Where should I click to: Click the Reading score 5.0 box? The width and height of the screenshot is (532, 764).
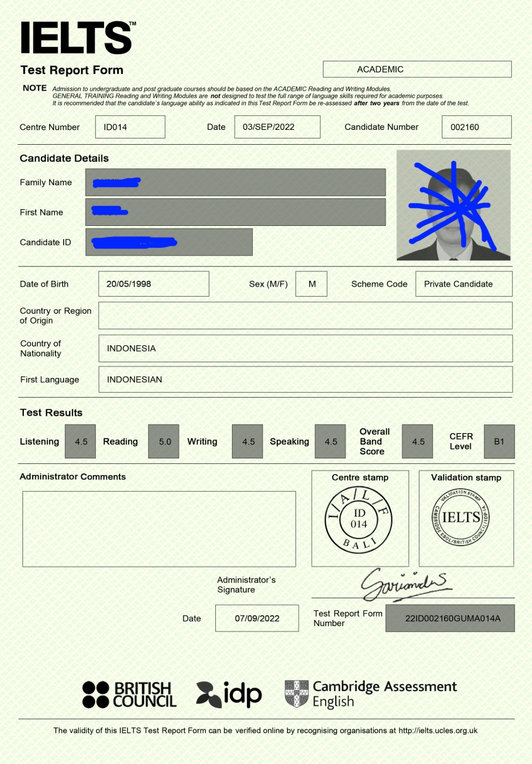[164, 441]
